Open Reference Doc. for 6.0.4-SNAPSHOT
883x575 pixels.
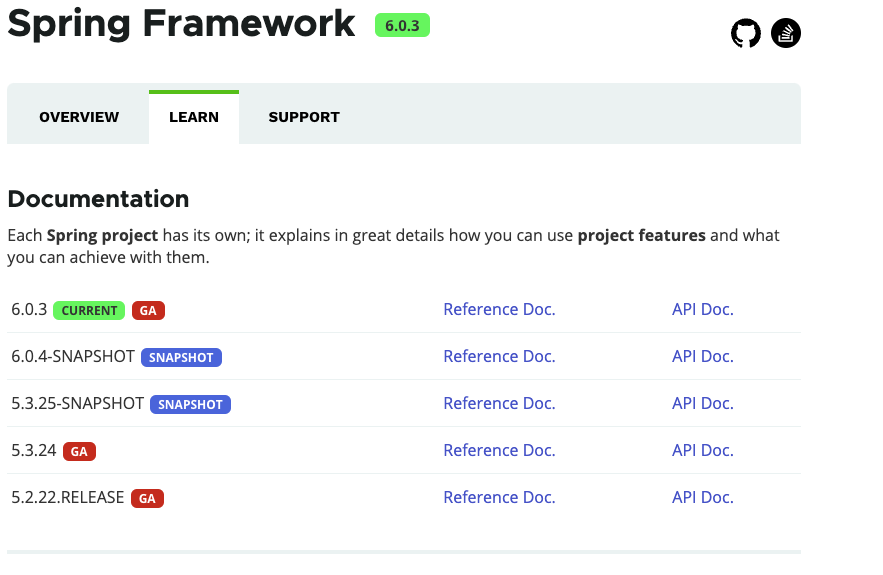(499, 356)
